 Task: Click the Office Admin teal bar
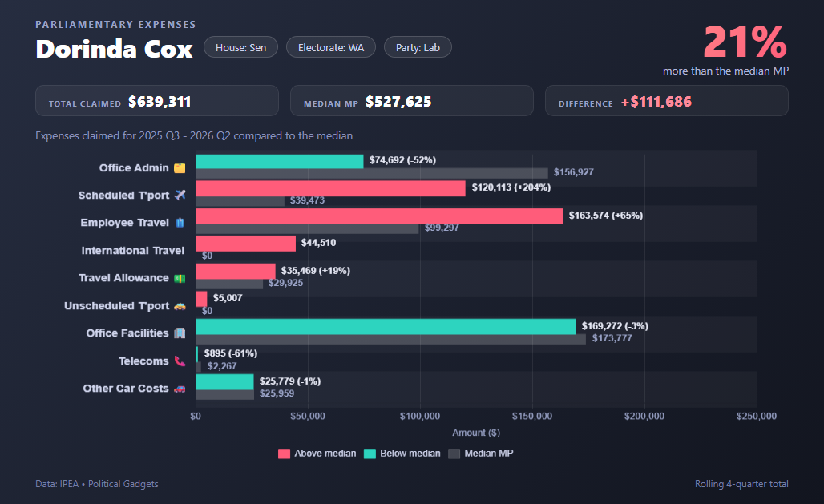pyautogui.click(x=280, y=161)
